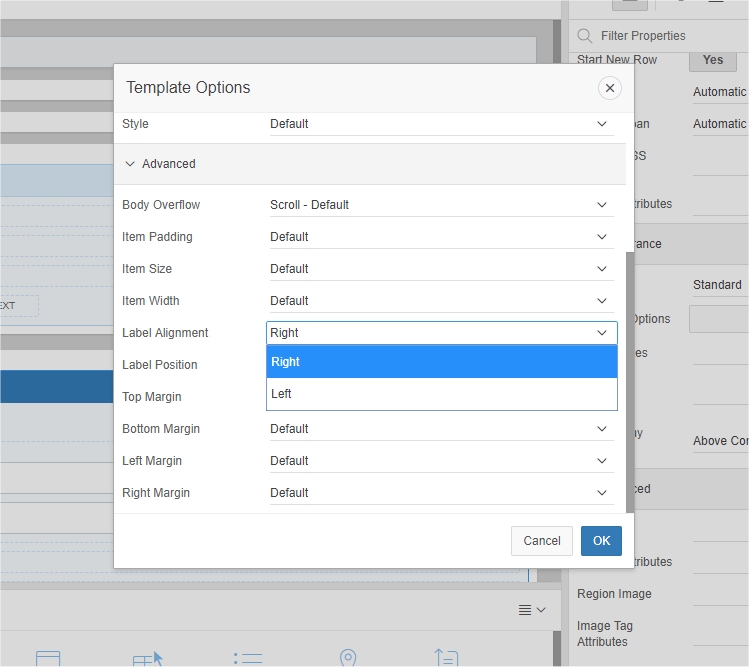Choose Right in Label Alignment list
Viewport: 749px width, 667px height.
pos(441,362)
